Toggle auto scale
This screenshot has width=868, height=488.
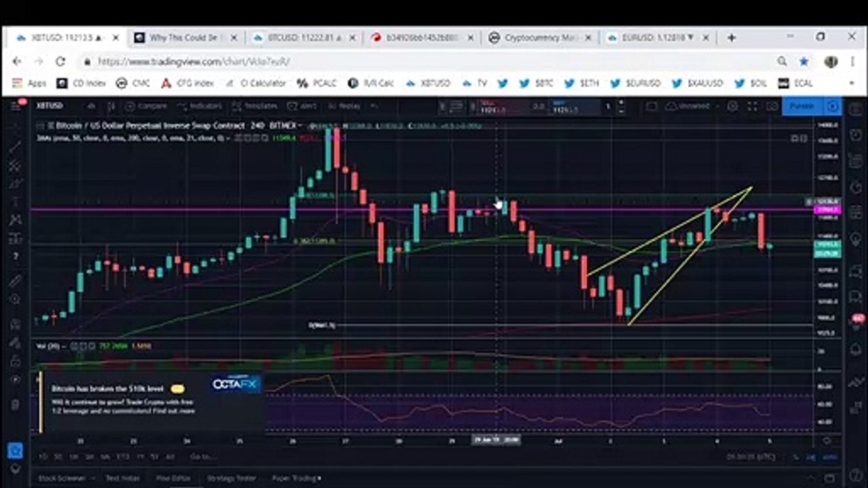tap(830, 457)
